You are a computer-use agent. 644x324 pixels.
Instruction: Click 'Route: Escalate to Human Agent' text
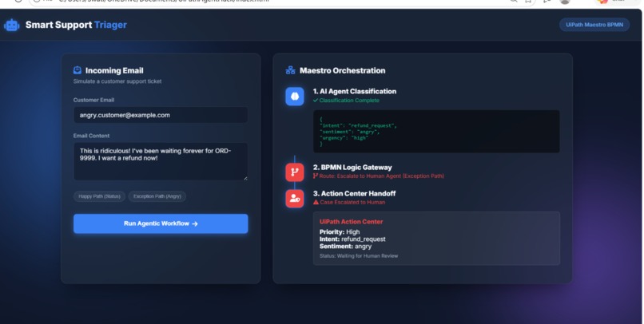382,176
